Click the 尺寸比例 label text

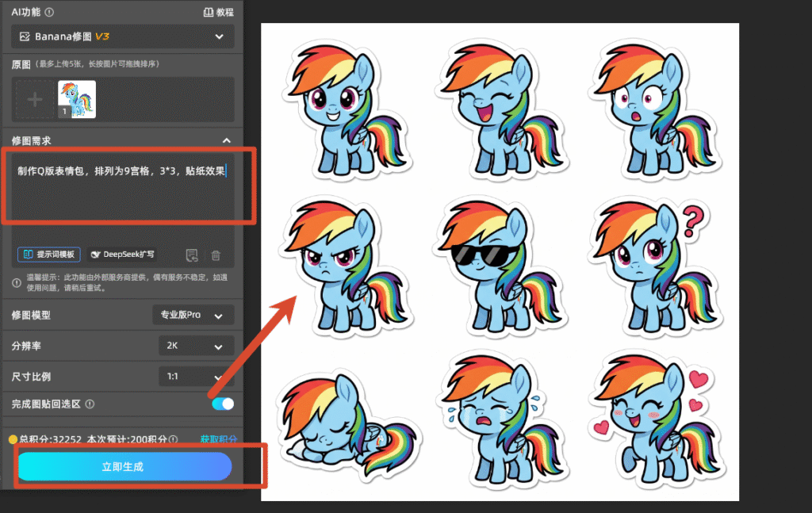click(x=31, y=377)
